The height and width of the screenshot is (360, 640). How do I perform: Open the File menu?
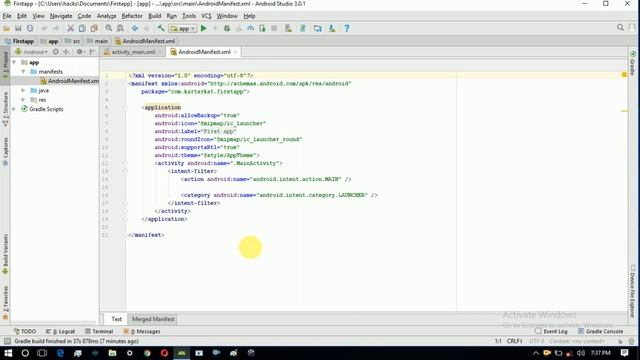tap(7, 16)
